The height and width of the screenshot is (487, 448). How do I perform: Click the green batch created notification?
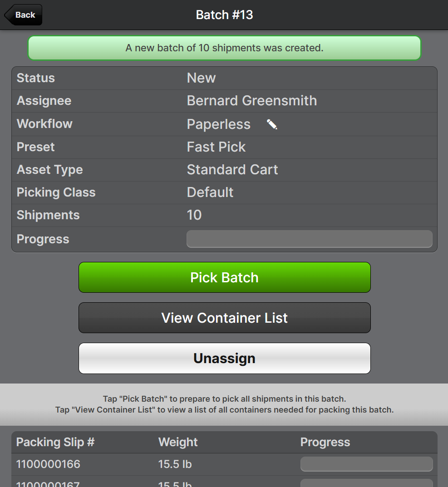pyautogui.click(x=224, y=48)
